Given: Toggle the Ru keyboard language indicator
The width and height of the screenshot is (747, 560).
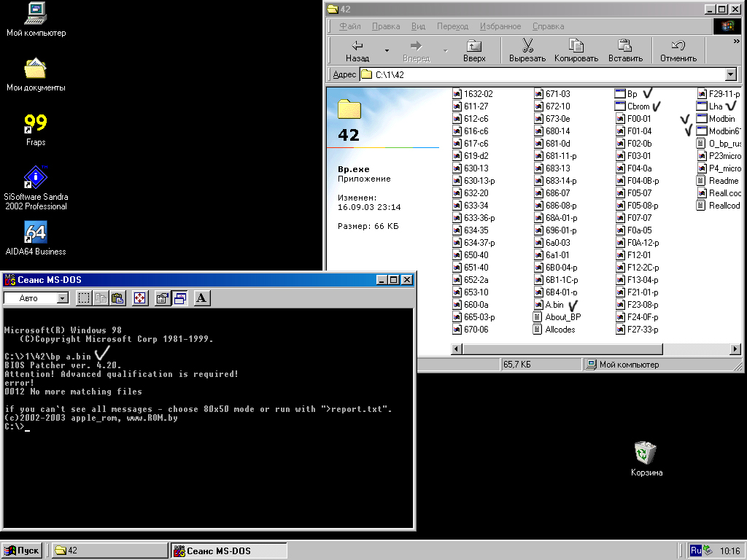Looking at the screenshot, I should coord(696,551).
